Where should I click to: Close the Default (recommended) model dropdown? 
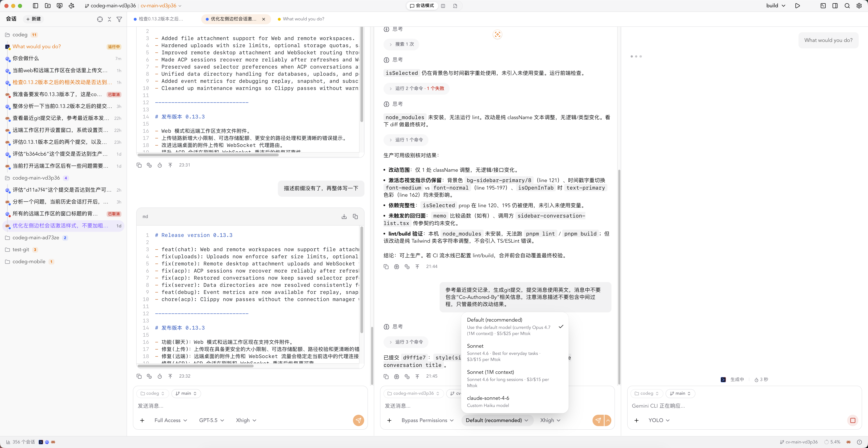click(497, 420)
